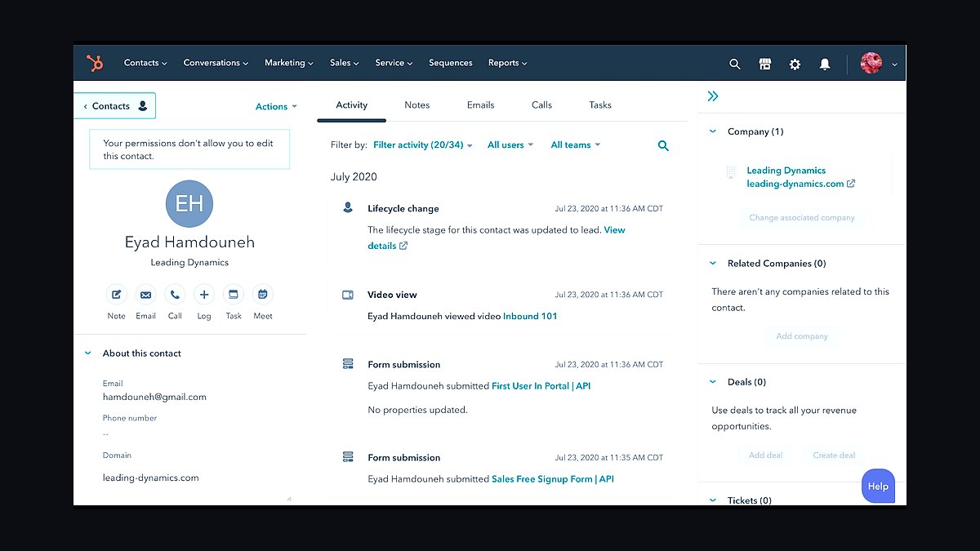This screenshot has height=551, width=980.
Task: Click the Eyad Hamdouneh contact name
Action: click(189, 242)
